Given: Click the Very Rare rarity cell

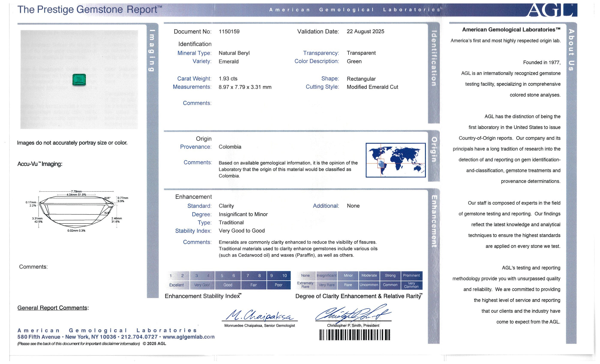Looking at the screenshot, I should click(327, 285).
